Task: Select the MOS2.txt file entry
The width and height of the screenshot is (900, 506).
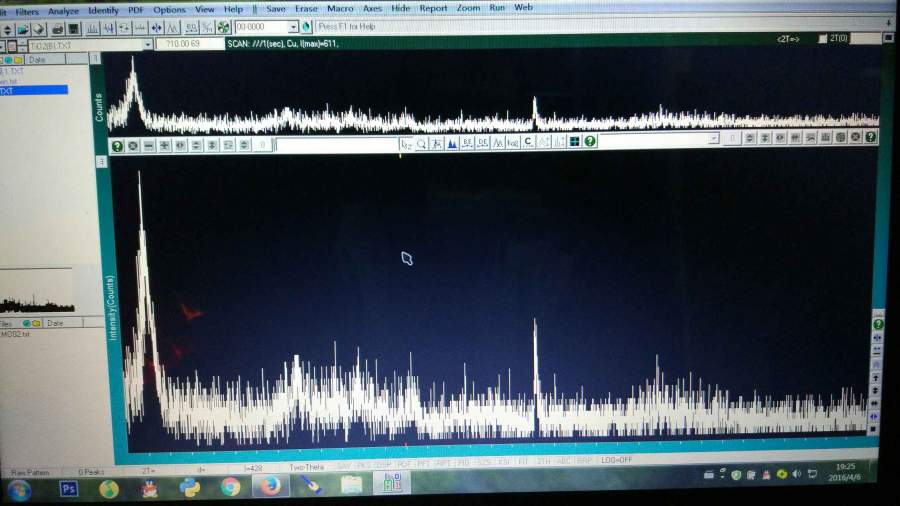Action: (15, 333)
